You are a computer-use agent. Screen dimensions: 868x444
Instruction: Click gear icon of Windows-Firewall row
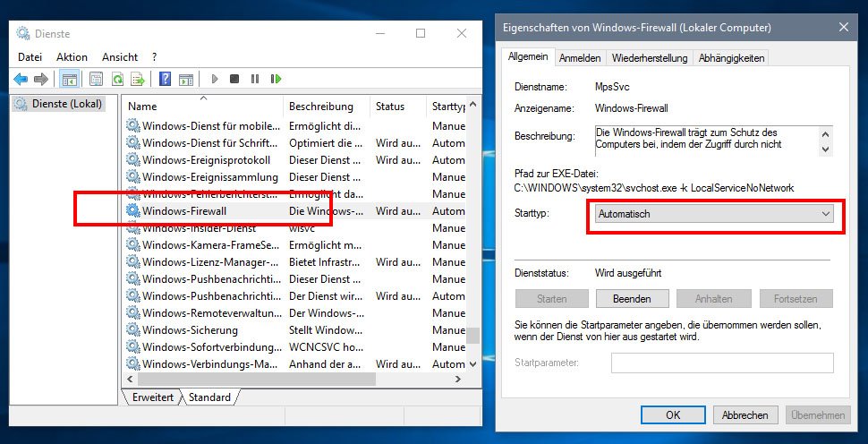pyautogui.click(x=132, y=210)
